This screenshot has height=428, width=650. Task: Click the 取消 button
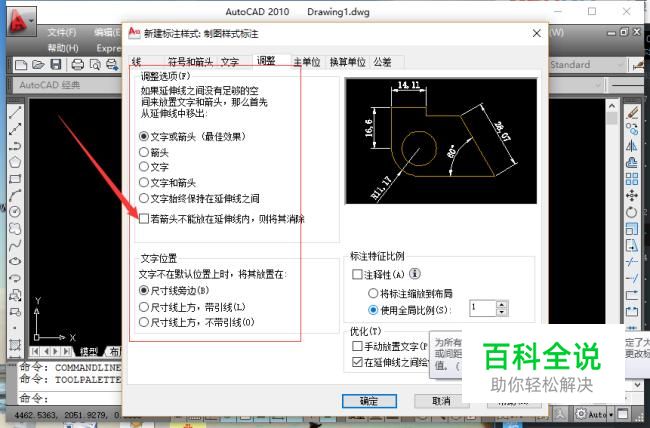(441, 401)
